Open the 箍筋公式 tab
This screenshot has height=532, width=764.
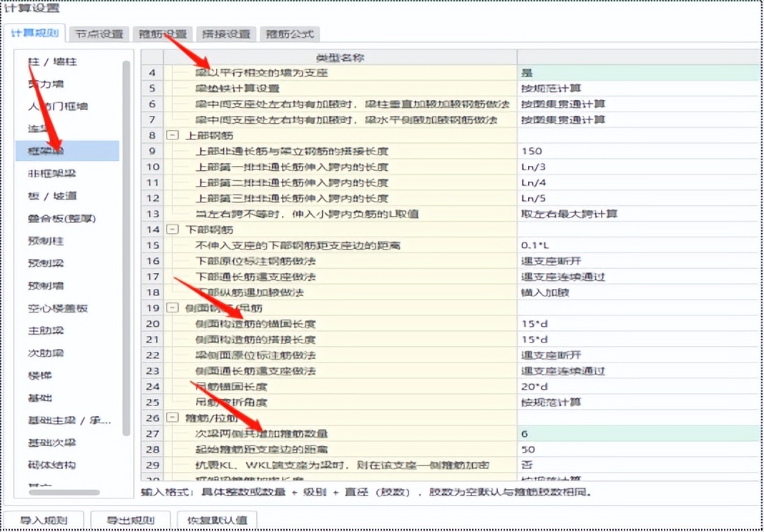pyautogui.click(x=290, y=34)
